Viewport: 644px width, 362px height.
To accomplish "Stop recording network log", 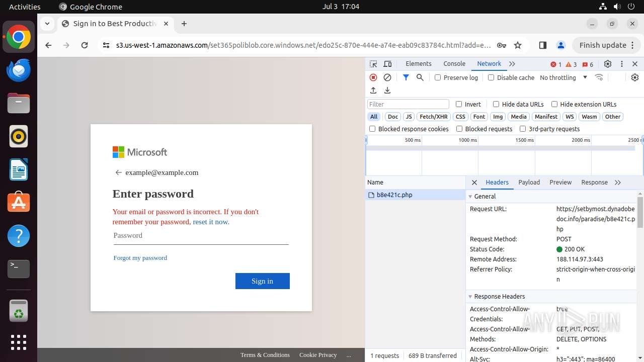I will pyautogui.click(x=373, y=77).
